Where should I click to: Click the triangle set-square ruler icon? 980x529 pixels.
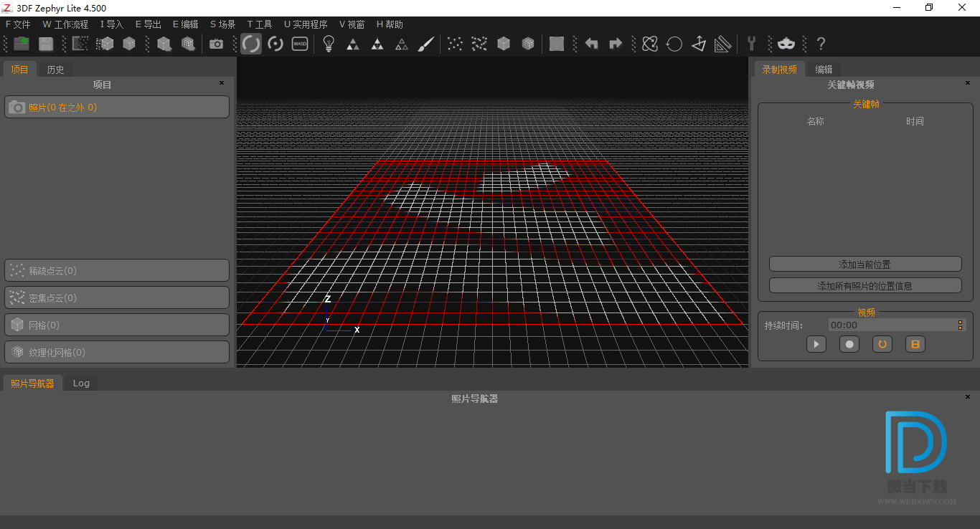click(723, 44)
